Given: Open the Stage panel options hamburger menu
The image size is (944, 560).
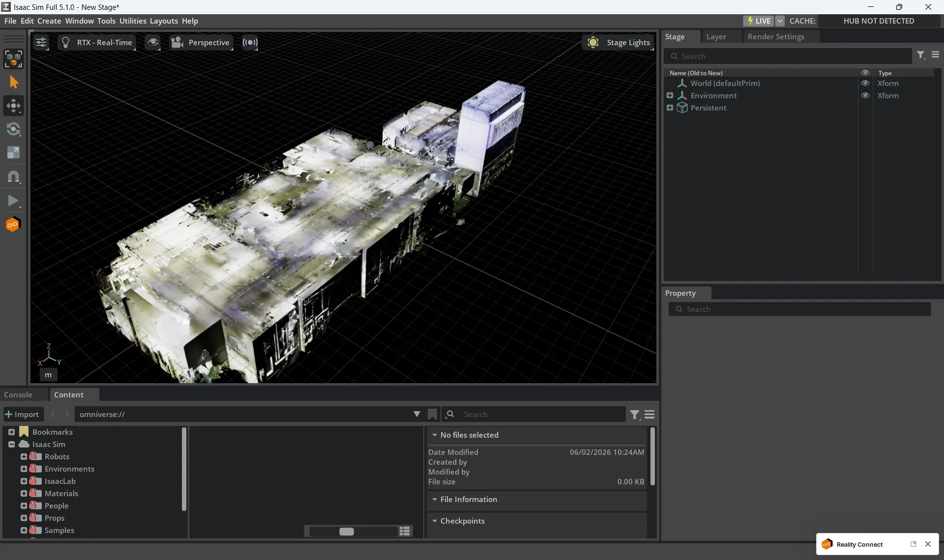Looking at the screenshot, I should (x=935, y=55).
